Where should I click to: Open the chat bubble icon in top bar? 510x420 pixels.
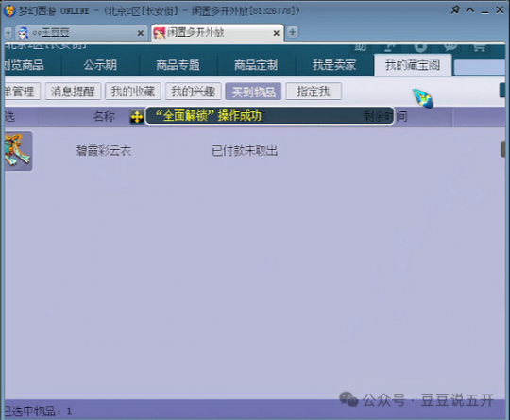(450, 47)
